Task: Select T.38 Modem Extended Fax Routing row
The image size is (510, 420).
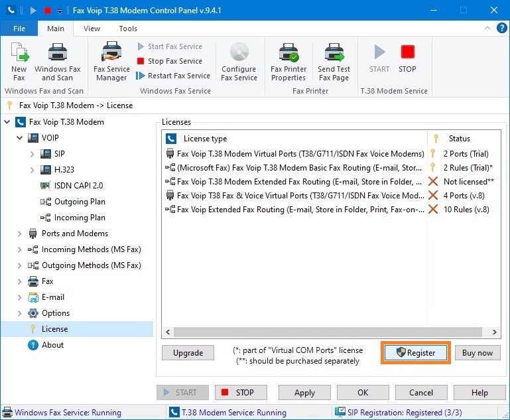Action: [330, 182]
